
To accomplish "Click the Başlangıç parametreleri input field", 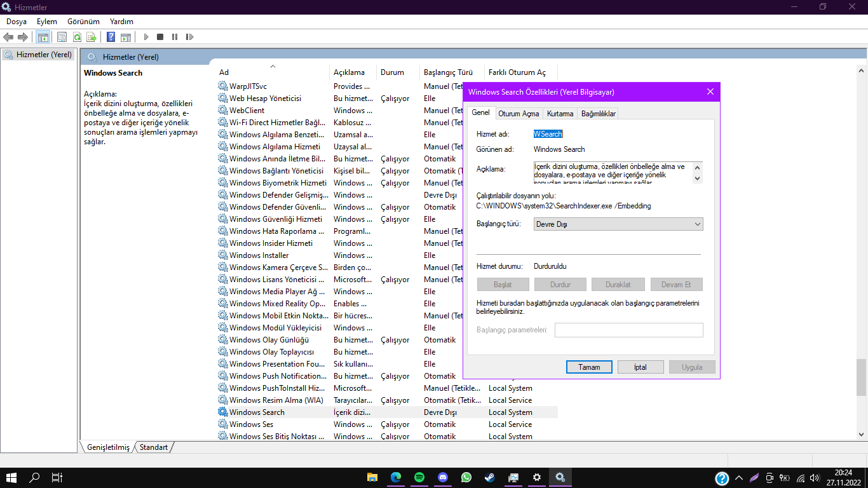I will 629,330.
